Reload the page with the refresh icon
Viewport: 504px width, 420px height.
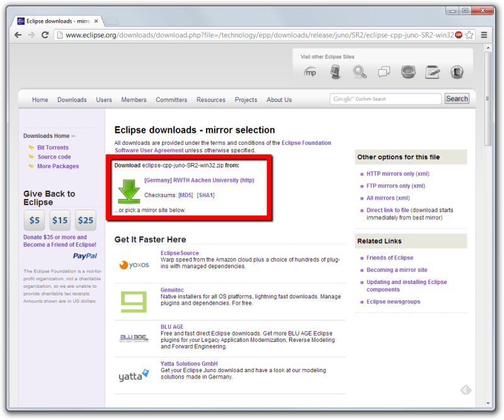(45, 35)
